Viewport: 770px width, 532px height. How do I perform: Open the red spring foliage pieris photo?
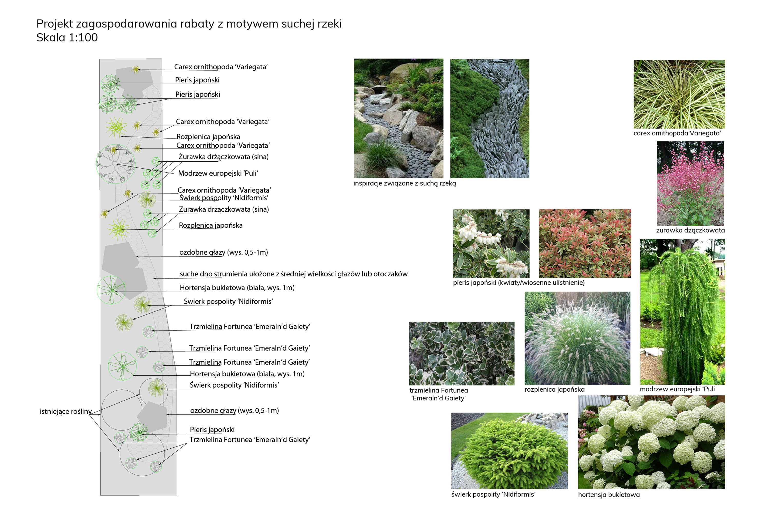coord(585,243)
